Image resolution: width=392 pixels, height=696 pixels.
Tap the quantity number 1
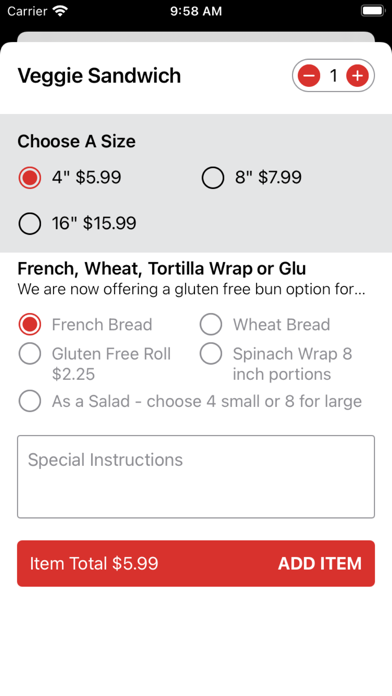point(333,76)
